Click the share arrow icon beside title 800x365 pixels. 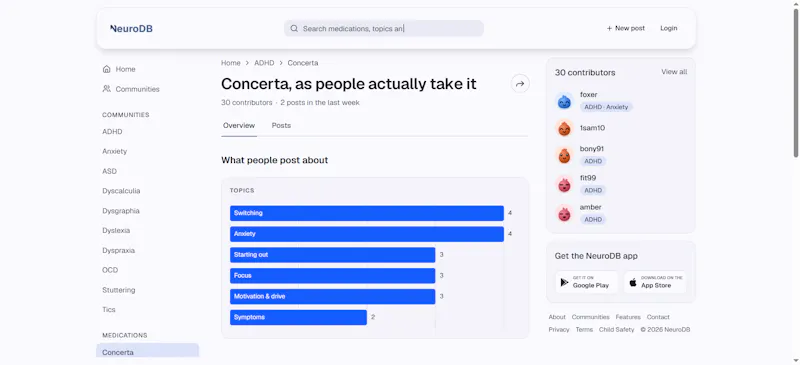tap(520, 84)
